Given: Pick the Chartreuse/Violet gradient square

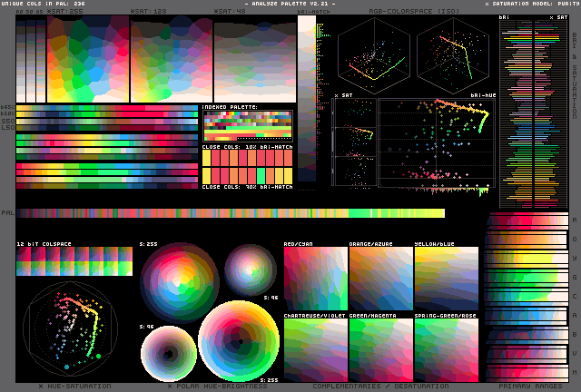Looking at the screenshot, I should [x=315, y=349].
